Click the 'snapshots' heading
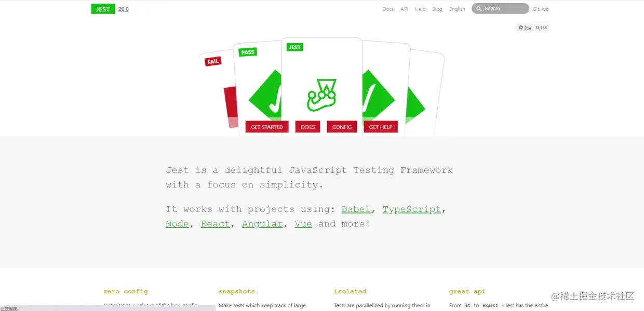The image size is (644, 311). click(237, 291)
